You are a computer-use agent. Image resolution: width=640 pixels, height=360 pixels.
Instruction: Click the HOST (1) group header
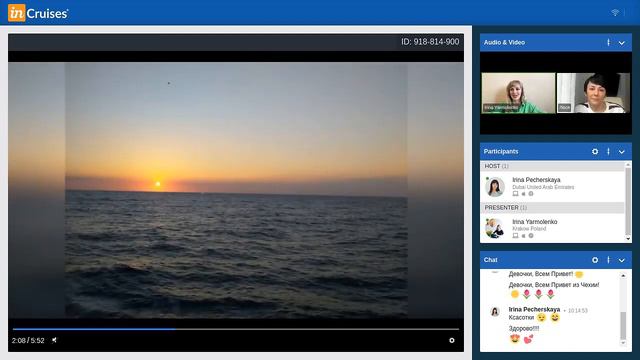pyautogui.click(x=553, y=166)
